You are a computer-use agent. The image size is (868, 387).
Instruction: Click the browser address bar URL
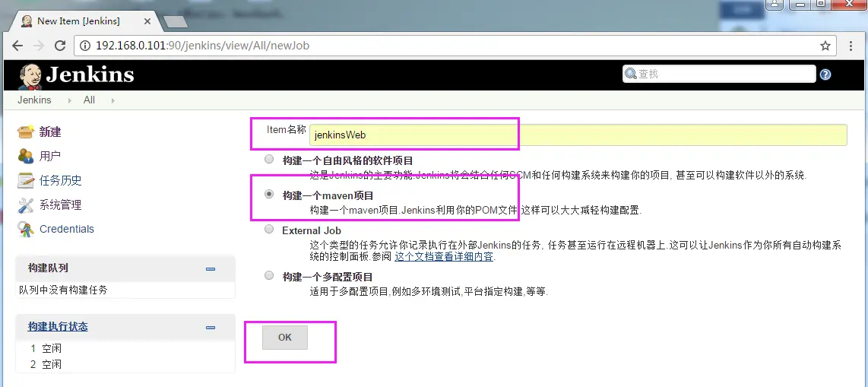203,46
